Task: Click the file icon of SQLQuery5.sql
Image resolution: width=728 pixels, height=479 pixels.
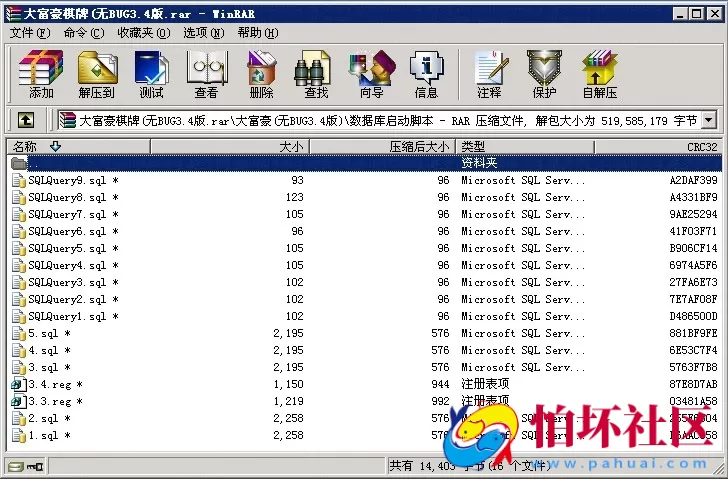Action: coord(19,248)
